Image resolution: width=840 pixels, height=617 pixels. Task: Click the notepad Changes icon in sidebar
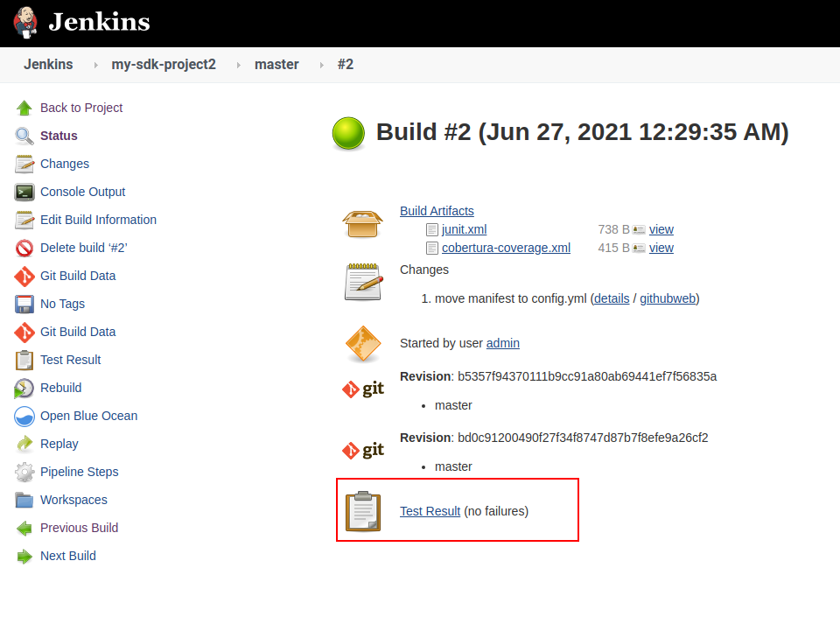click(x=24, y=164)
